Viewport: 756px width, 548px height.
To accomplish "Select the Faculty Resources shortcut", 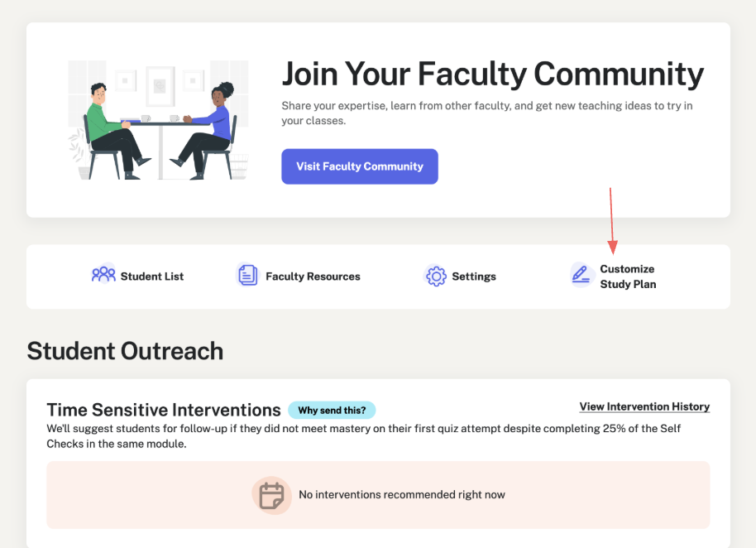I will click(312, 276).
